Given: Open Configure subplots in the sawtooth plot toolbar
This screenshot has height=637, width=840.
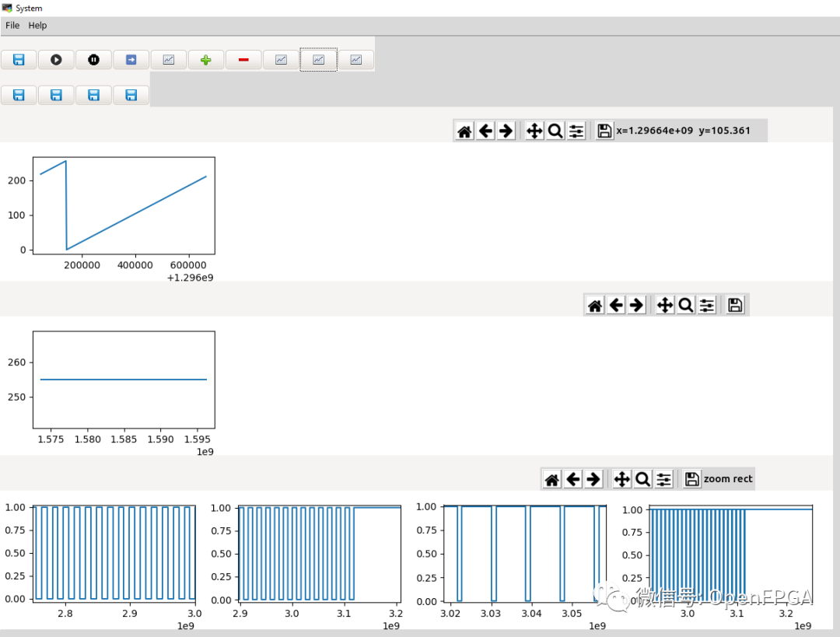Looking at the screenshot, I should (576, 131).
